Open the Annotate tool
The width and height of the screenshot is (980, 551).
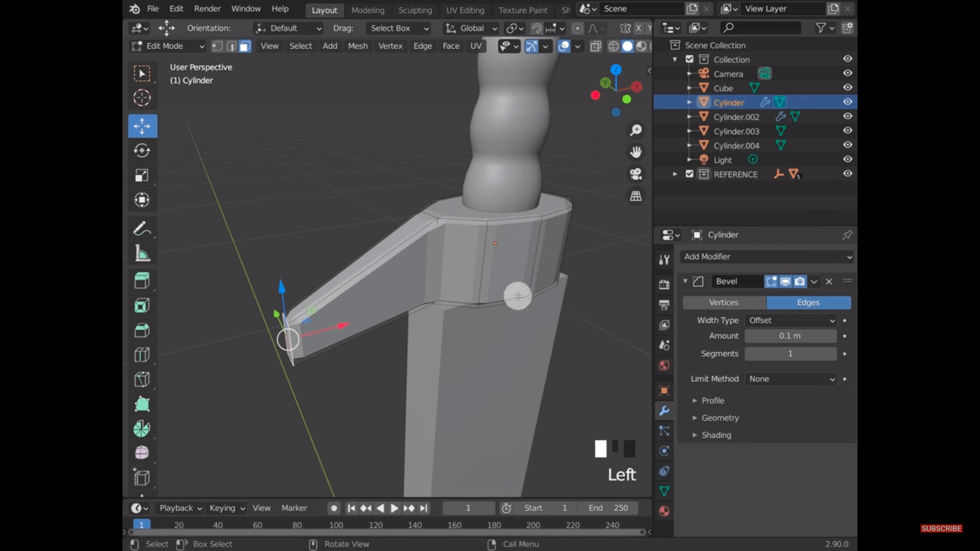(x=142, y=228)
